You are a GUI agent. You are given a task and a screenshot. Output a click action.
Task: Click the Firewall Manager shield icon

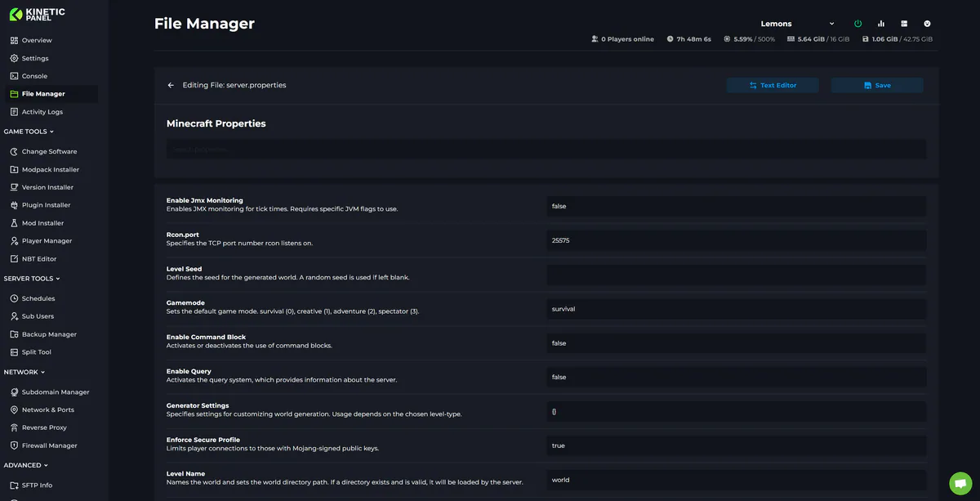point(14,445)
